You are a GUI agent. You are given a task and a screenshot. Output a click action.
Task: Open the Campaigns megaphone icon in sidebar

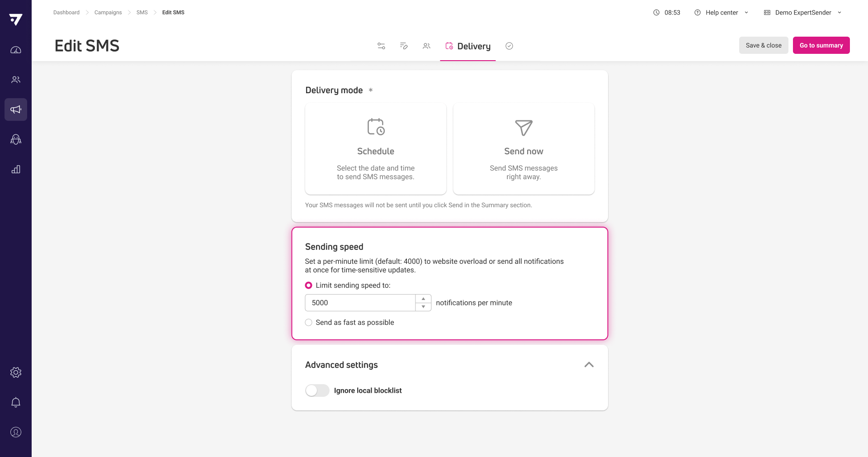[16, 109]
